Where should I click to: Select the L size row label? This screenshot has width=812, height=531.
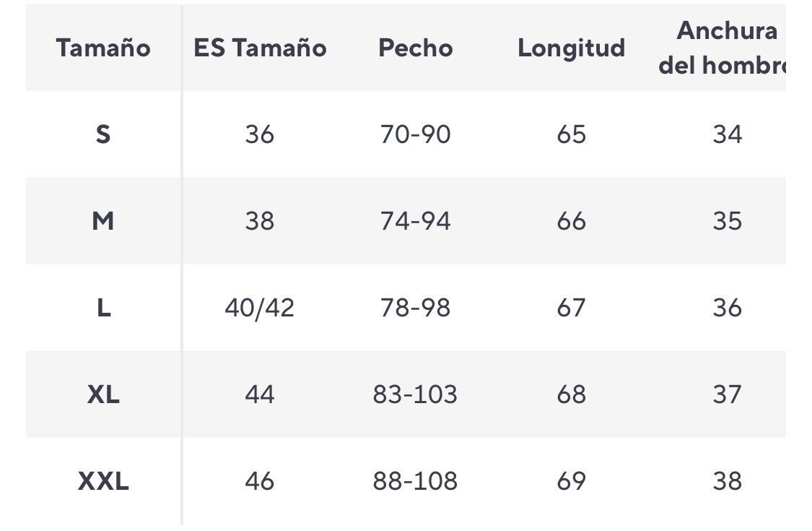pos(103,308)
